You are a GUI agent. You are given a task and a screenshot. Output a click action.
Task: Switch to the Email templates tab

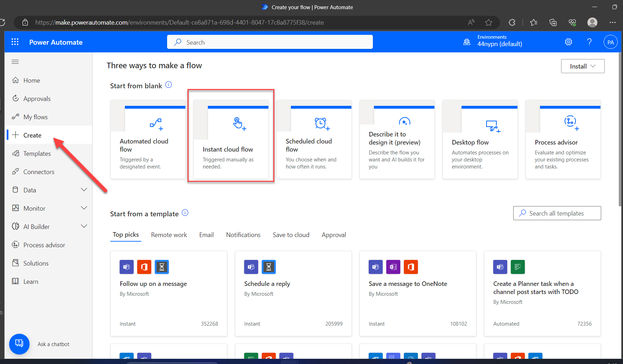pos(206,235)
